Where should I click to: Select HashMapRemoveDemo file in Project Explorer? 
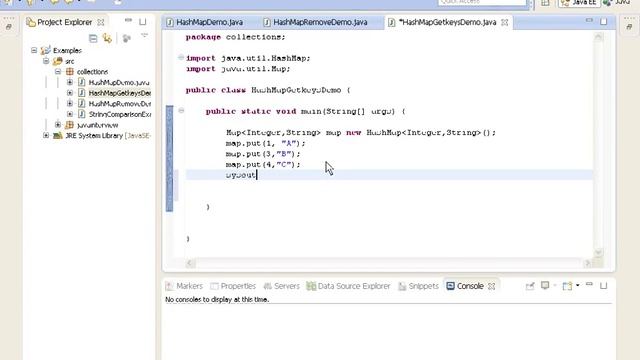click(x=120, y=104)
